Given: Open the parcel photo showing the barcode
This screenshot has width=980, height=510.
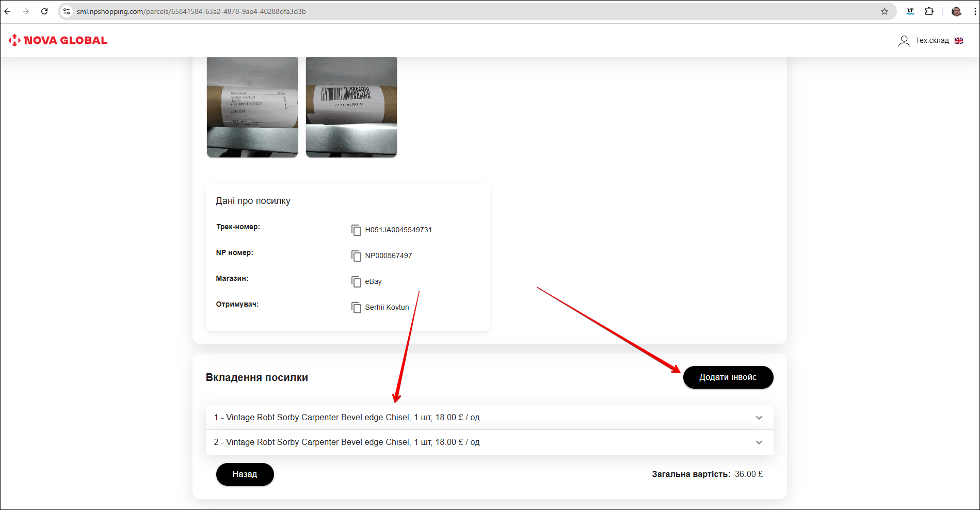Looking at the screenshot, I should [351, 107].
